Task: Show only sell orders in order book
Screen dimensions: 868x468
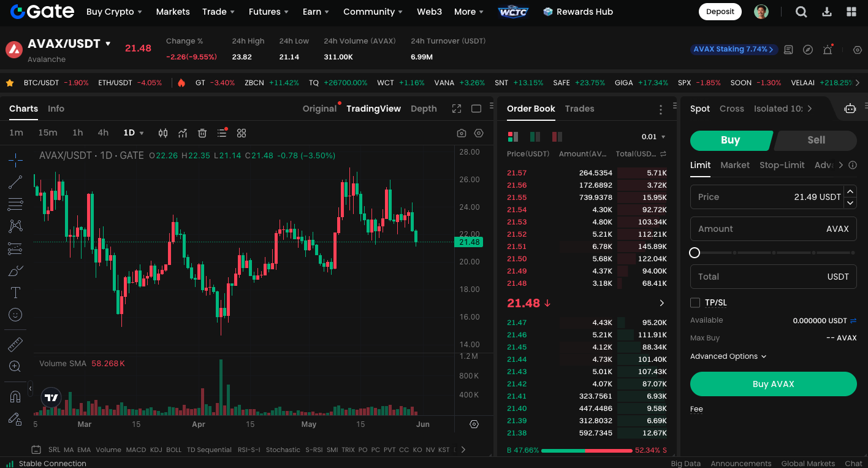Action: point(557,137)
